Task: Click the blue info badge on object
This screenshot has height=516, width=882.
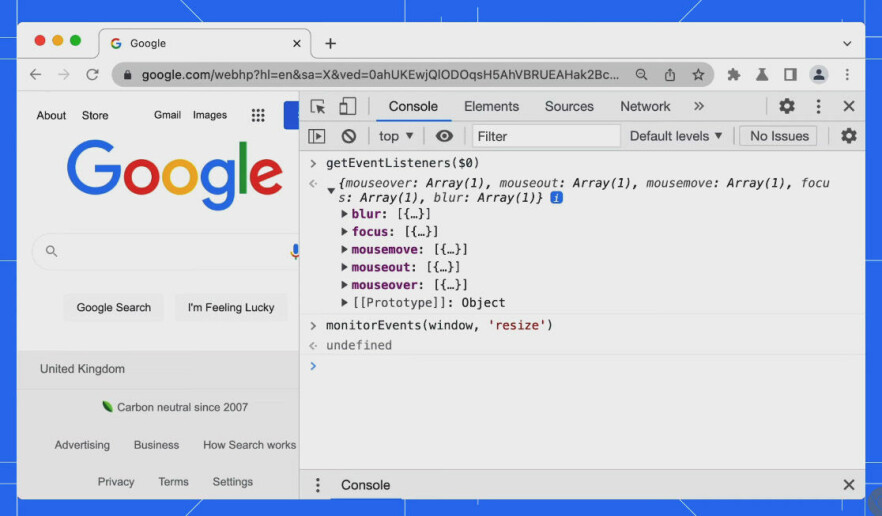Action: pos(556,198)
